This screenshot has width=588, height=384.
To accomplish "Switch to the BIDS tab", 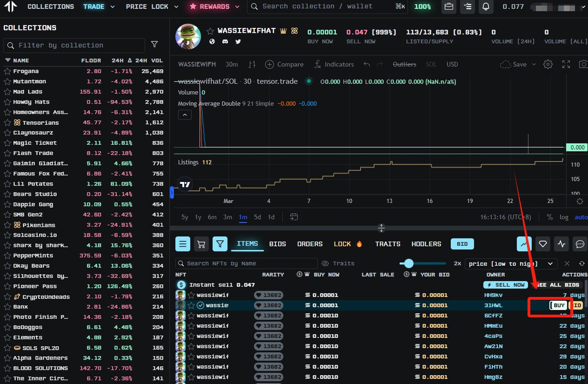I will (277, 244).
